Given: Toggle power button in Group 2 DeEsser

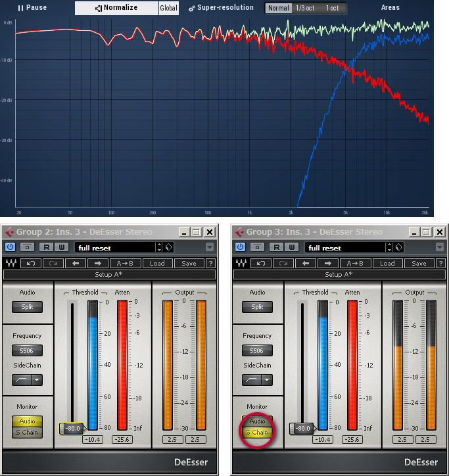Looking at the screenshot, I should (11, 247).
